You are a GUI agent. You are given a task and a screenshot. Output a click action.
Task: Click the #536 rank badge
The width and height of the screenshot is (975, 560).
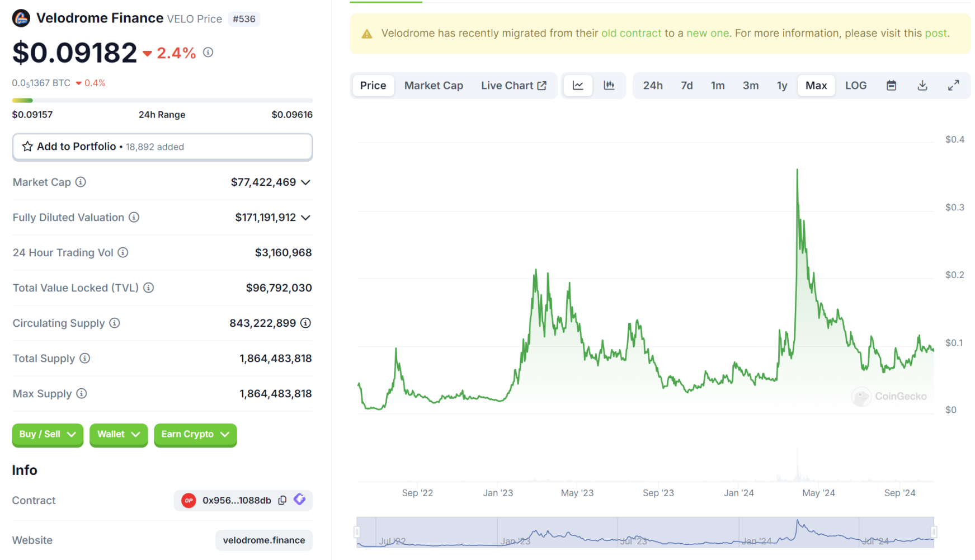244,19
